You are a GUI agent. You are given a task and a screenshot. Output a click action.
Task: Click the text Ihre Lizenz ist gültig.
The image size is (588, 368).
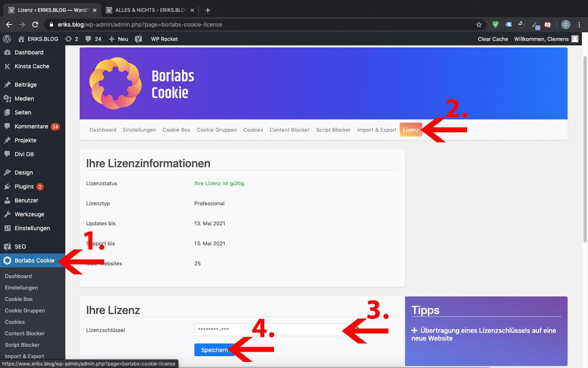(x=220, y=183)
